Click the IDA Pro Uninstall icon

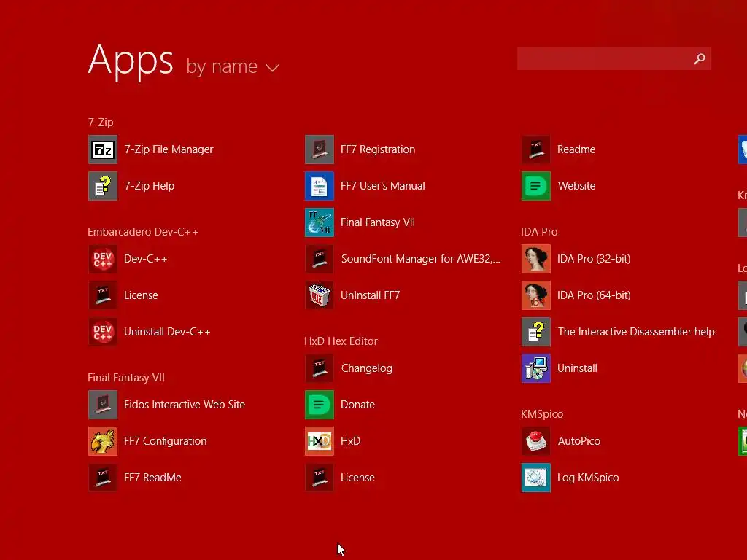536,368
